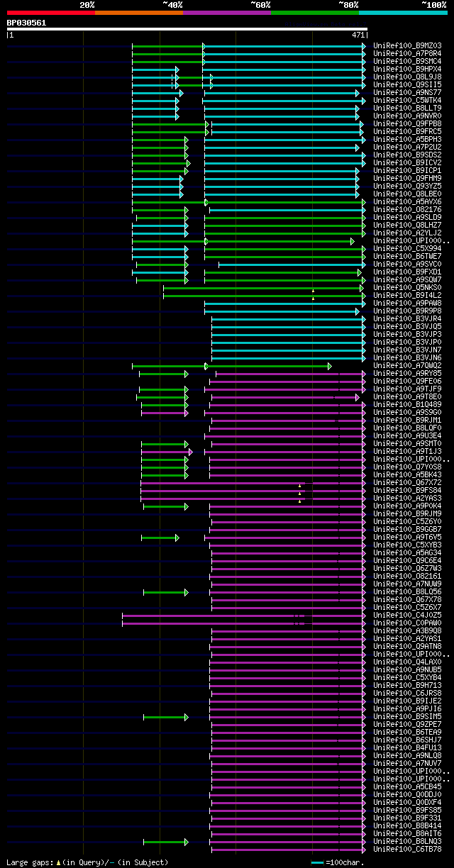
Task: Select the UniRef100_B3VJR4 label
Action: 407,319
